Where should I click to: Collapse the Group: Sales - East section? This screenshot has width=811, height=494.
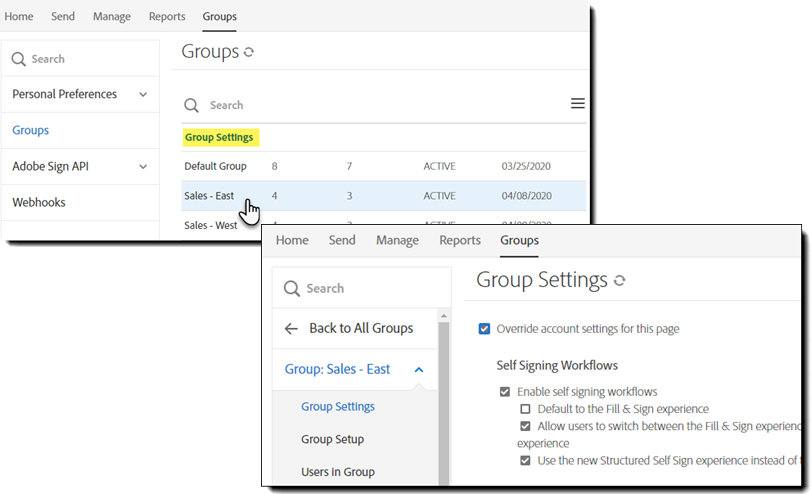tap(419, 369)
